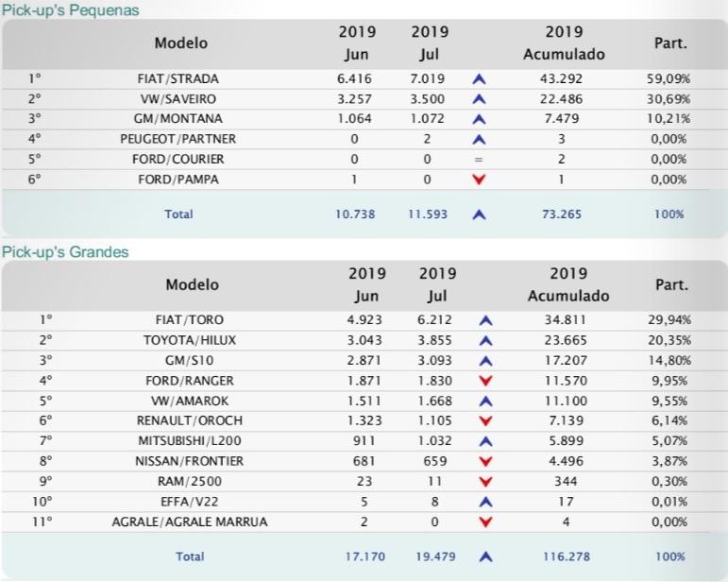728x582 pixels.
Task: Select the EFFA/V22 model name
Action: pyautogui.click(x=190, y=502)
